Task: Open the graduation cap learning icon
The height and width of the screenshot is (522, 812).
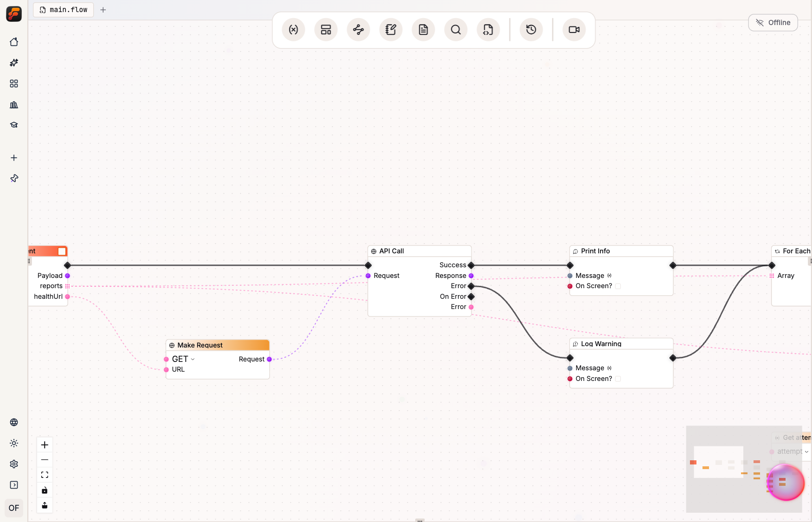Action: pyautogui.click(x=14, y=125)
